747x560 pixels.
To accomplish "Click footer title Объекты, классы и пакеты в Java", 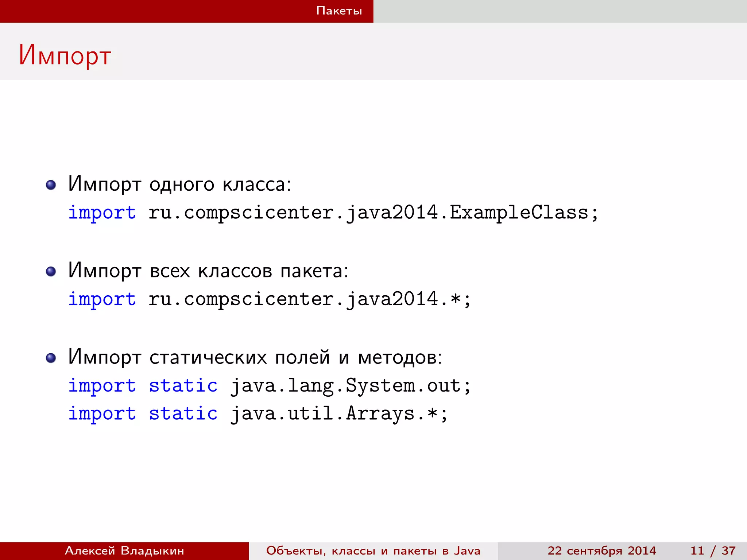I will [373, 551].
